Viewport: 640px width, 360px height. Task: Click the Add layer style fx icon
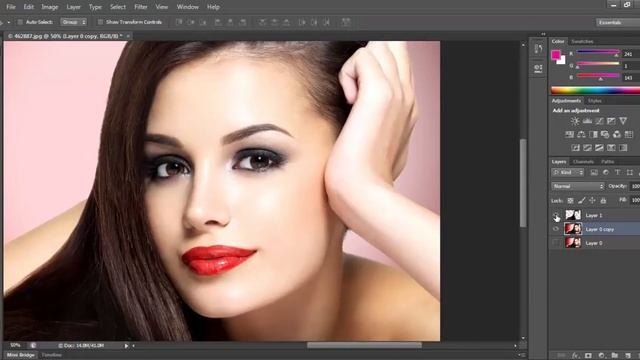tap(576, 356)
